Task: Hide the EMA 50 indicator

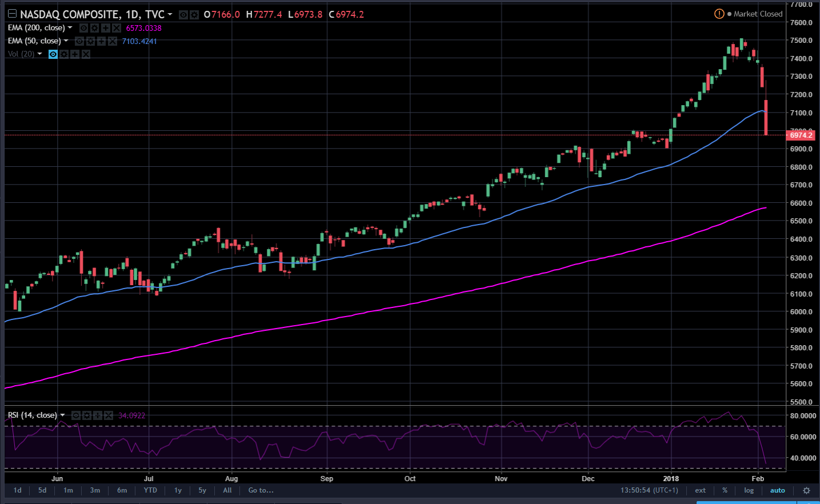Action: (79, 41)
